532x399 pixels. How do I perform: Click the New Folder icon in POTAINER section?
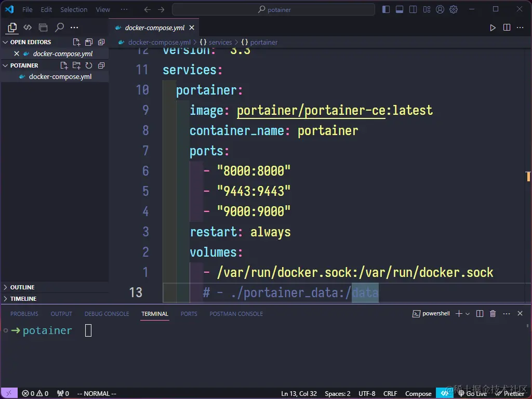pyautogui.click(x=76, y=65)
